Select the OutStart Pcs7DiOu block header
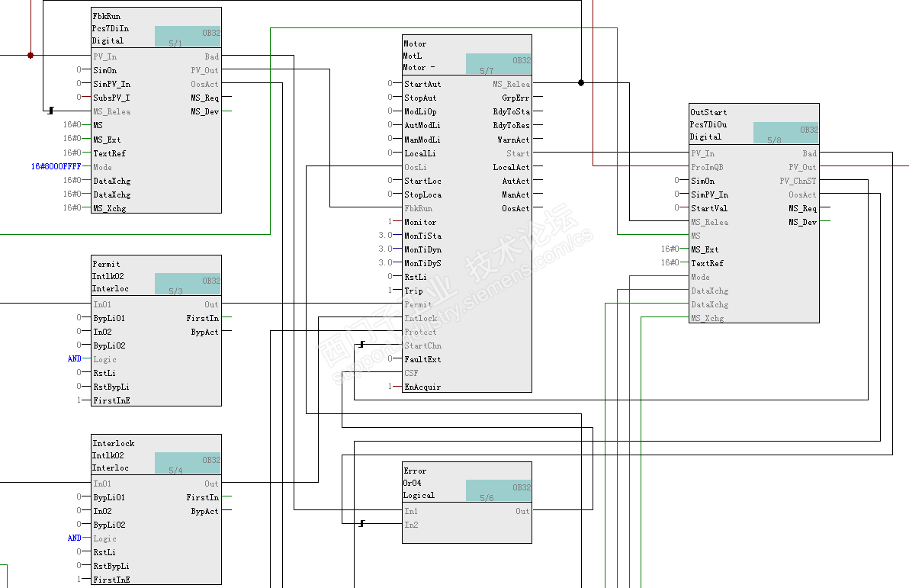Viewport: 909px width, 588px height. (753, 124)
